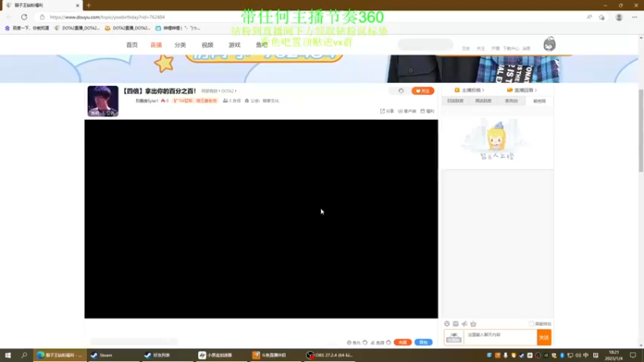The image size is (644, 362).
Task: Click the blue 背包 backpack button
Action: pyautogui.click(x=423, y=343)
